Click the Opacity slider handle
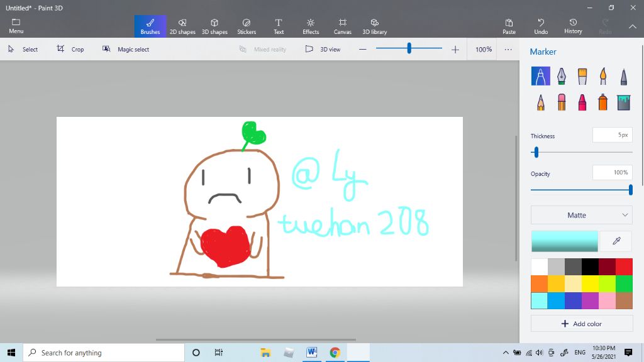 630,190
